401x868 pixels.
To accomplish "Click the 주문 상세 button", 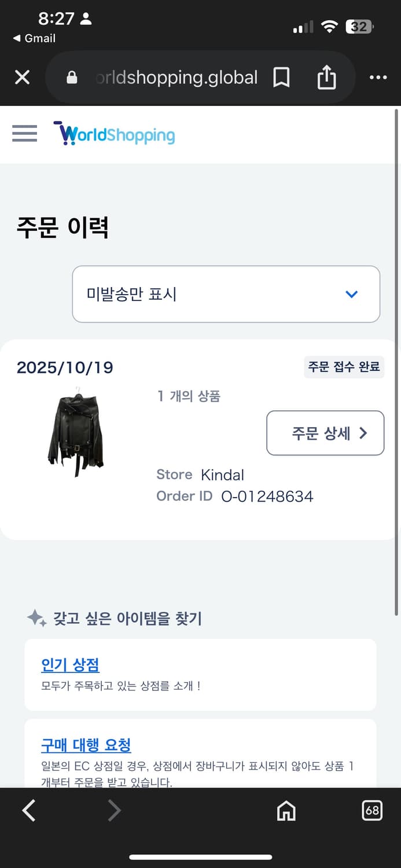I will pyautogui.click(x=325, y=433).
